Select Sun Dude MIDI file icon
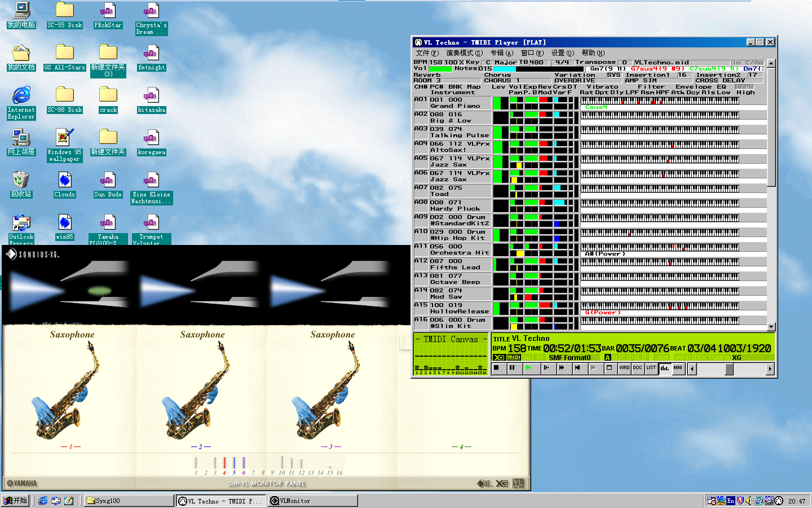 (x=108, y=185)
